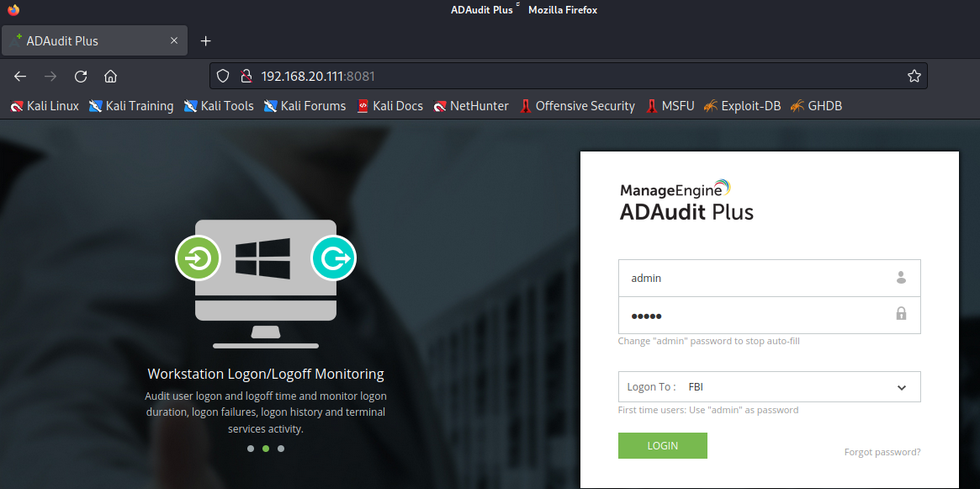Click the teal logoff arrow icon

pos(334,258)
